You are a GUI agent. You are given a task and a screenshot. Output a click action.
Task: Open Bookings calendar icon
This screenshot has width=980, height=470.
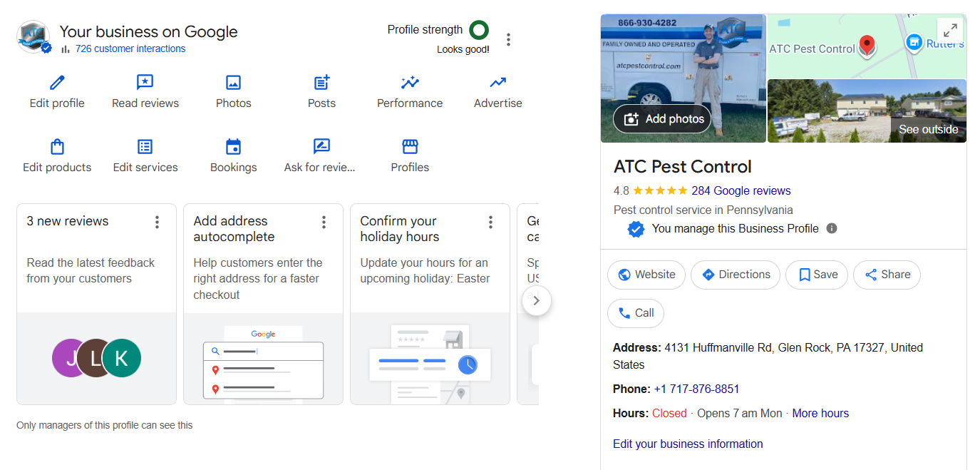click(233, 147)
